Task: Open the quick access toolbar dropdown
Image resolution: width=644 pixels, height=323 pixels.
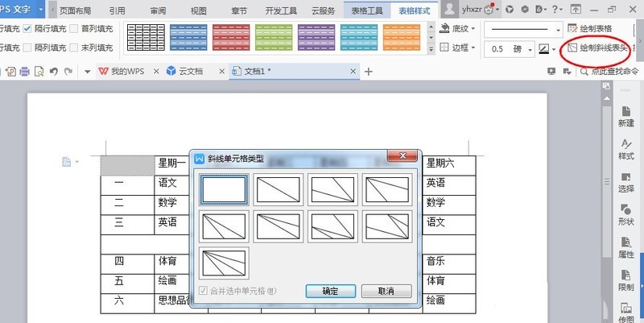Action: coord(87,72)
